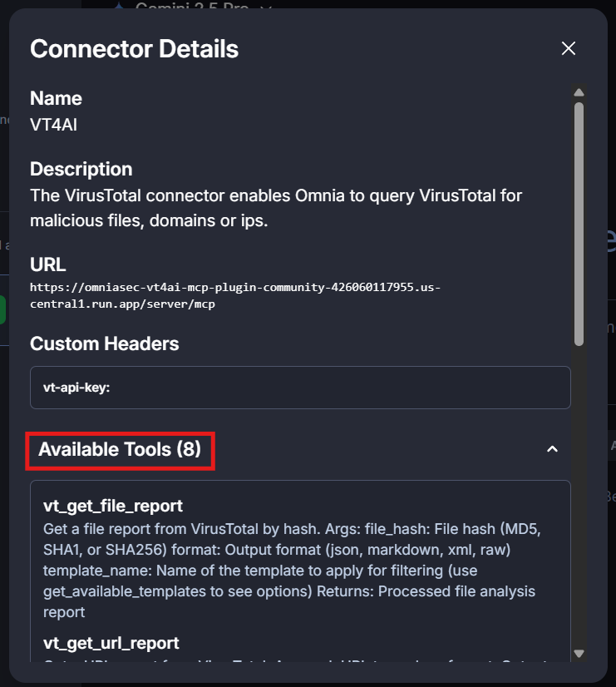The width and height of the screenshot is (616, 687).
Task: Click the Available Tools (8) heading
Action: click(120, 450)
